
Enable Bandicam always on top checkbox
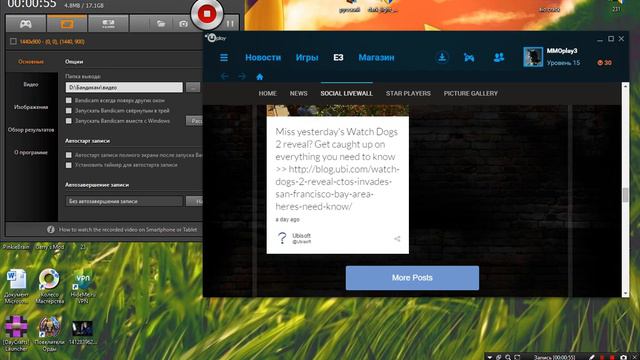pos(69,100)
